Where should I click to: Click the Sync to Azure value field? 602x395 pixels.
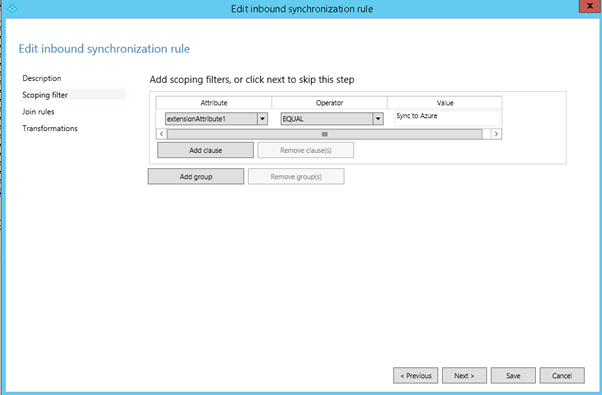[x=448, y=118]
